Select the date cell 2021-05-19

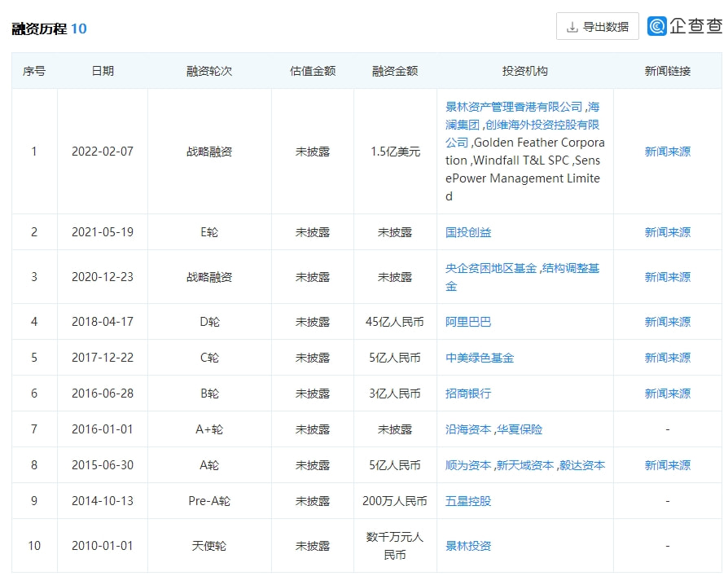(103, 232)
